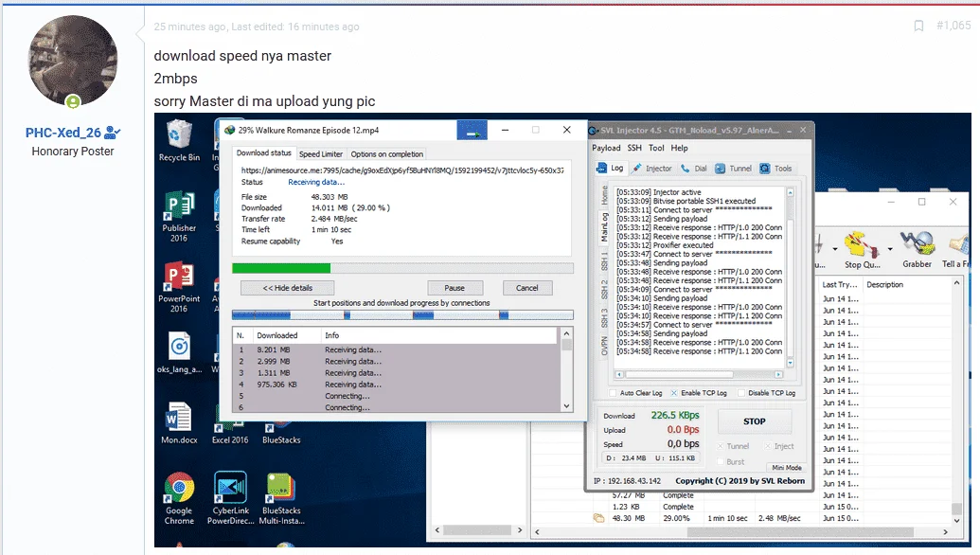Image resolution: width=980 pixels, height=555 pixels.
Task: Open PowerPoint 2016 desktop icon
Action: coord(179,286)
